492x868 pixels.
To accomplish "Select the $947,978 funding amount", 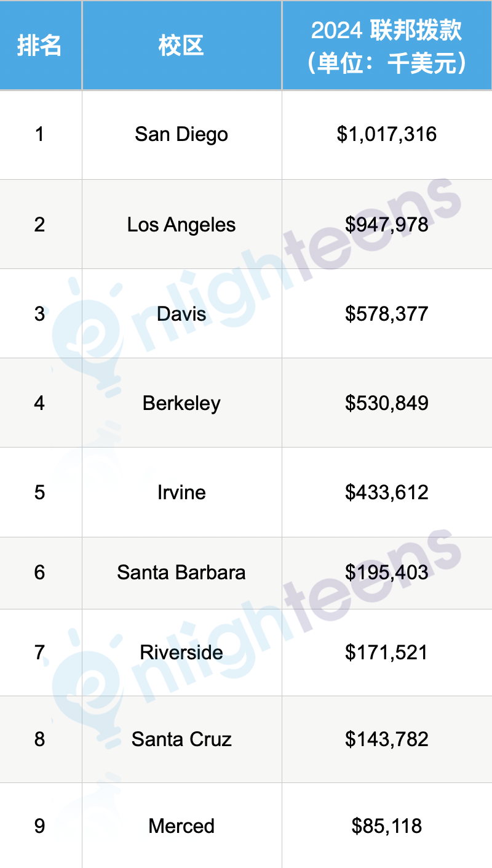I will click(387, 224).
